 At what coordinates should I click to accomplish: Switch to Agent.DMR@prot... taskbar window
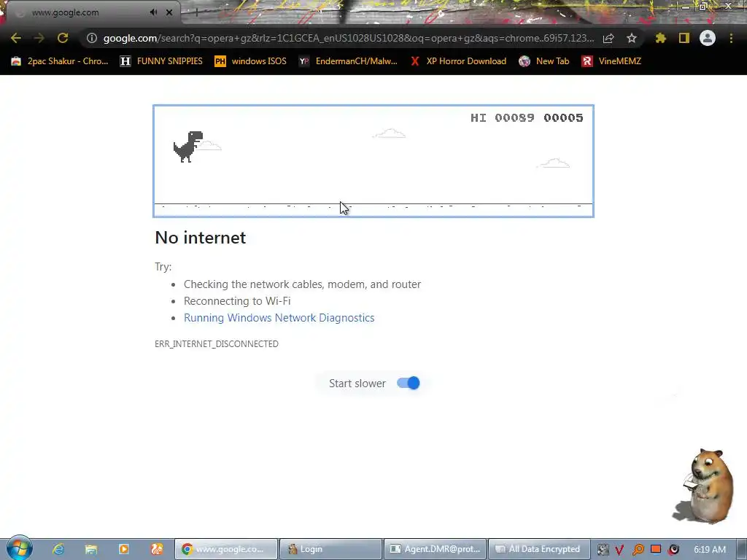435,549
